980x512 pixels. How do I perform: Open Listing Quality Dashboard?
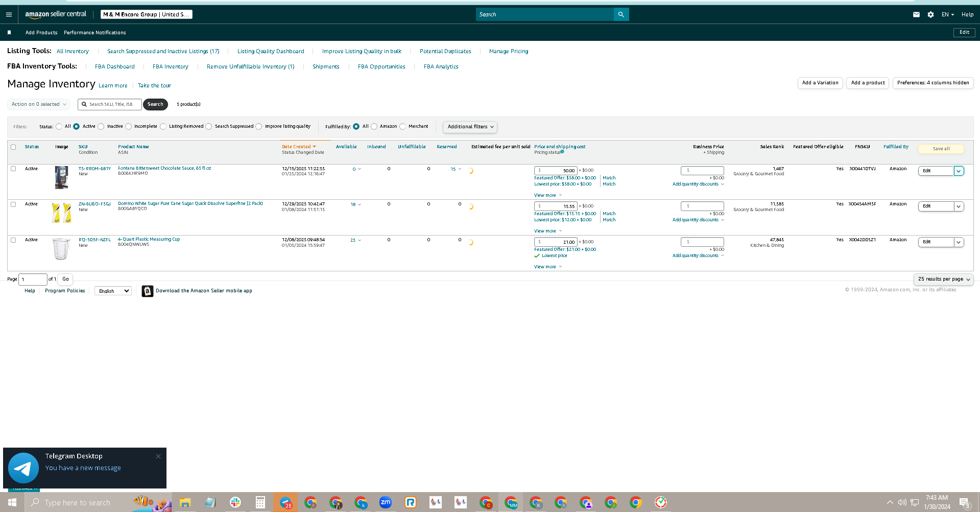(x=271, y=51)
